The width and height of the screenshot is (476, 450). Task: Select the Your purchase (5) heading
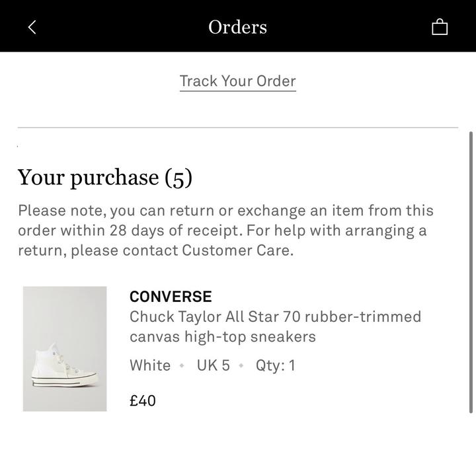104,177
